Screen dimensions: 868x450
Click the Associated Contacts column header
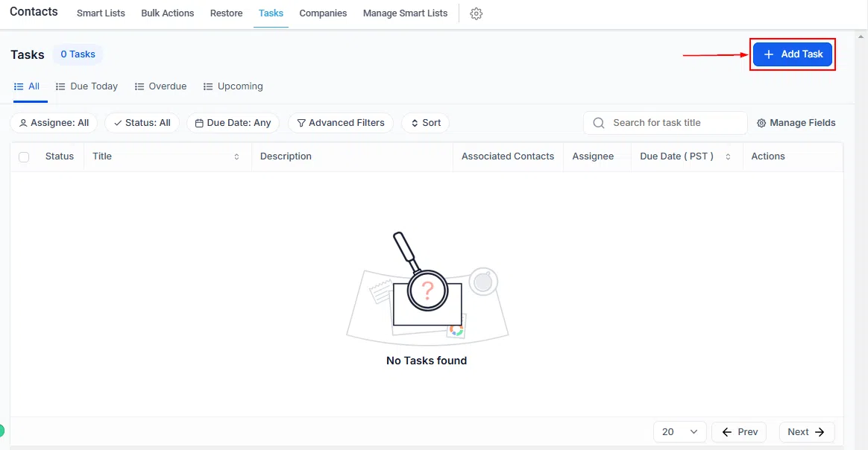(x=508, y=156)
